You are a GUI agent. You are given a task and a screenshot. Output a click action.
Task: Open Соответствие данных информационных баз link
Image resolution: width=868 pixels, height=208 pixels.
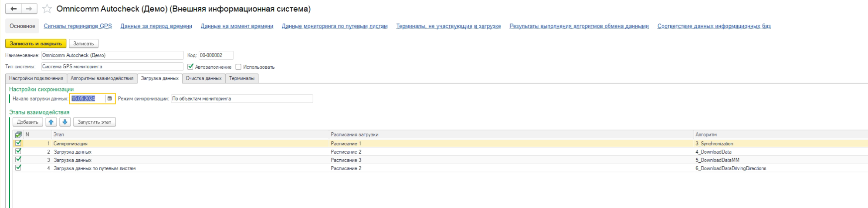pyautogui.click(x=714, y=26)
